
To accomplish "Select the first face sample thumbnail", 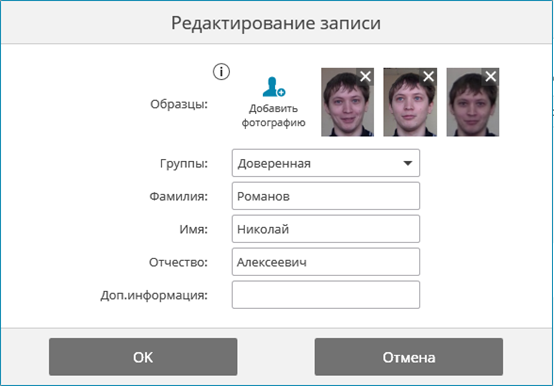I will (347, 102).
